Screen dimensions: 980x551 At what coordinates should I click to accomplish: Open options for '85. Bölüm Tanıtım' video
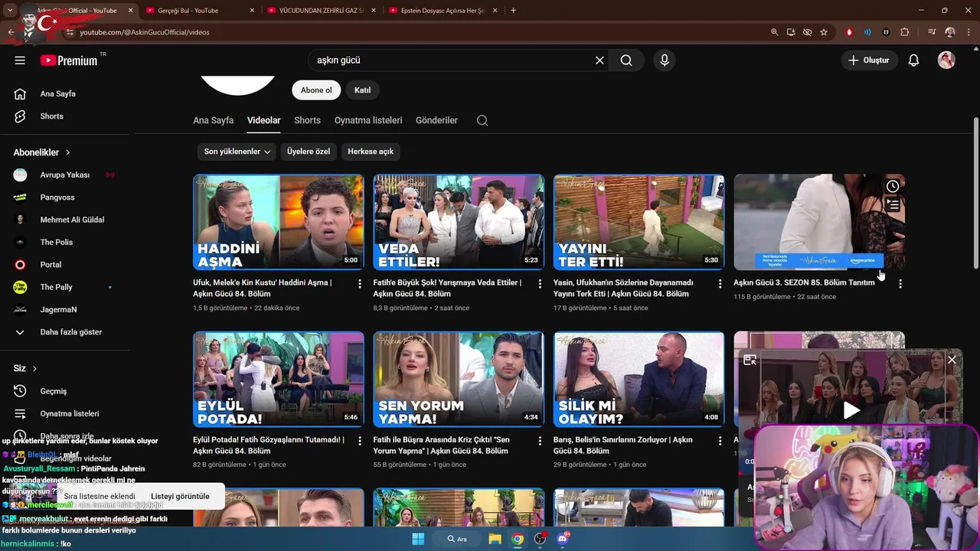click(900, 284)
